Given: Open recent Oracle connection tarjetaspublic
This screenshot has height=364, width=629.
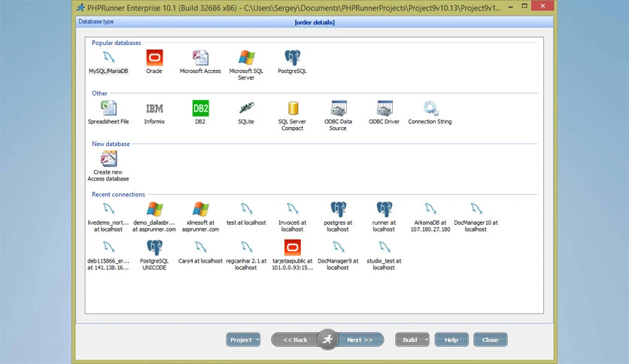Looking at the screenshot, I should coord(292,256).
